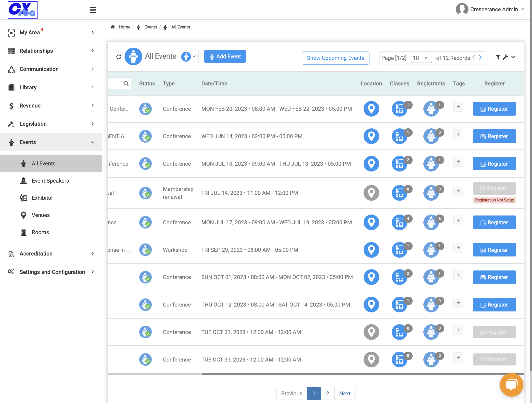
Task: Toggle the hamburger menu icon
Action: (93, 10)
